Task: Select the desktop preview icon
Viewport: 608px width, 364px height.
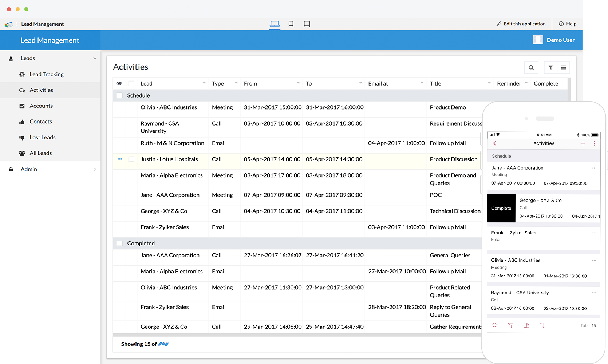Action: pyautogui.click(x=275, y=24)
